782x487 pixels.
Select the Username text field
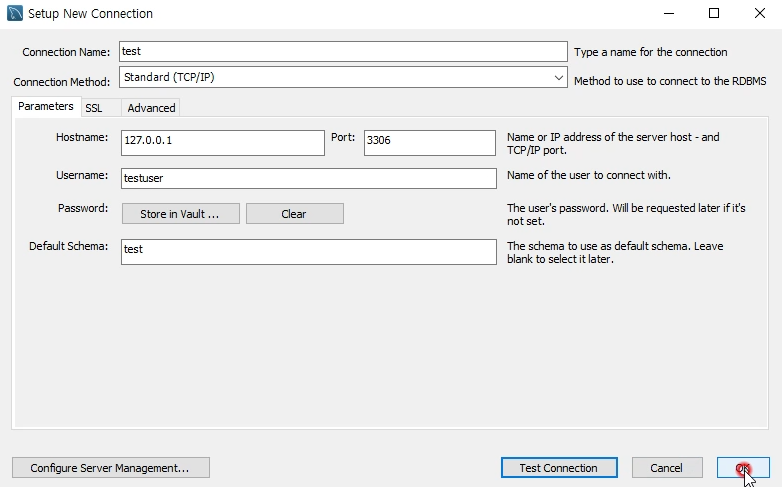coord(309,178)
